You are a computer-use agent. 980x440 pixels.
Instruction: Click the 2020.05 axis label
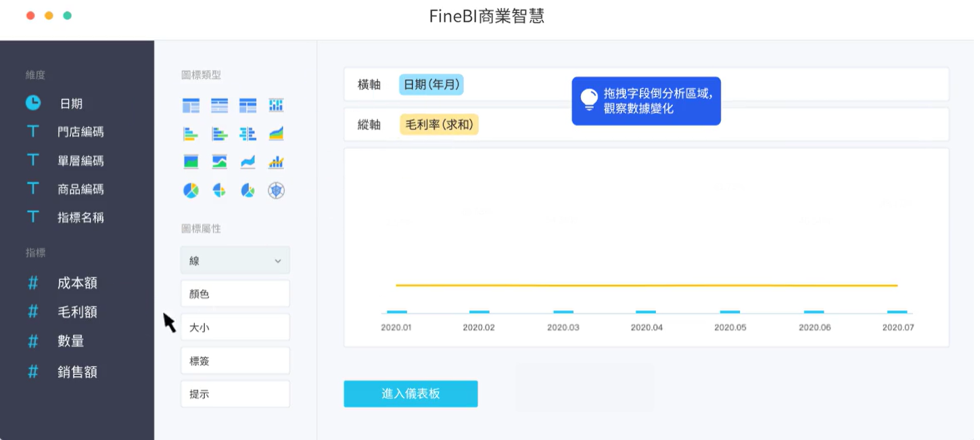click(730, 327)
